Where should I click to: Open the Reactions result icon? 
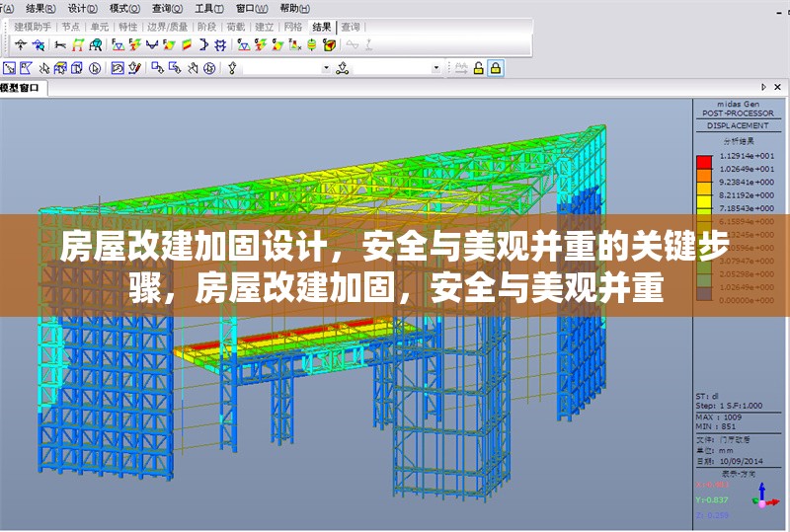[21, 44]
